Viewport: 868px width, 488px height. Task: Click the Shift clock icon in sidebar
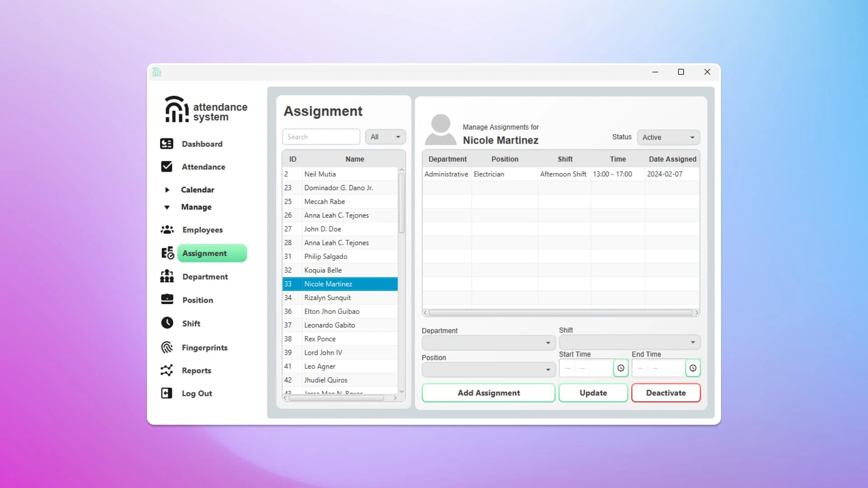[167, 323]
